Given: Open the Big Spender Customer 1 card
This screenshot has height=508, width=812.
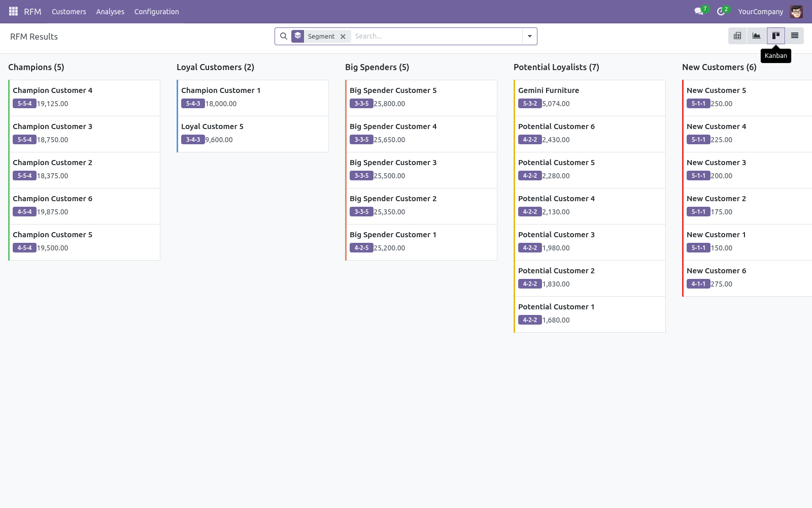Looking at the screenshot, I should tap(422, 242).
